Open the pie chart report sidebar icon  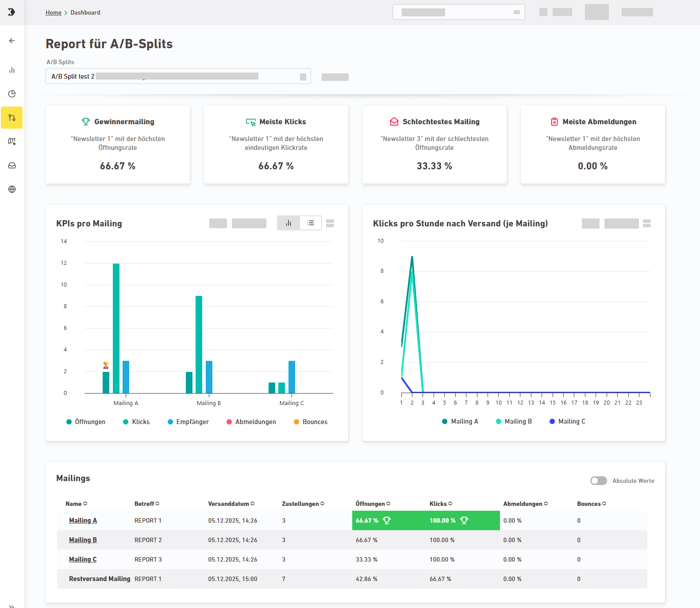point(12,94)
